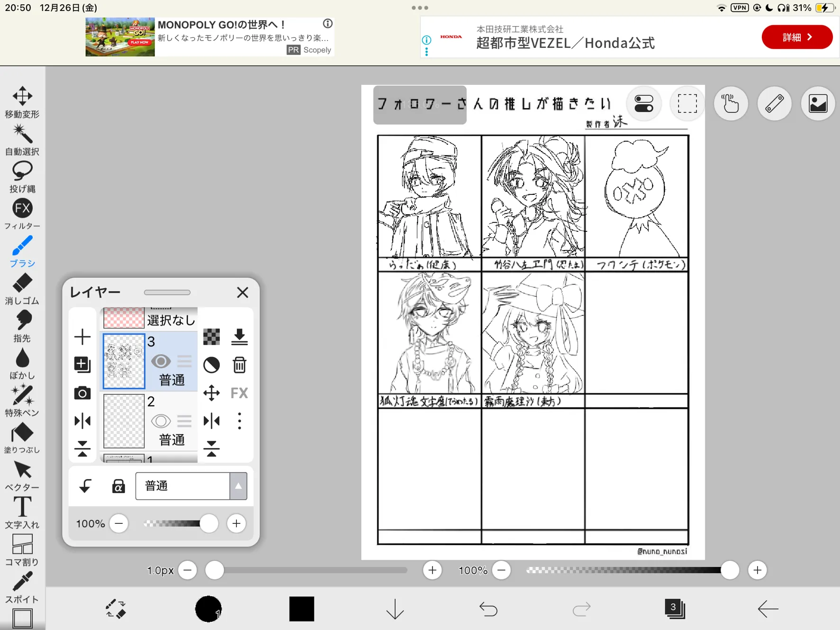Click the four-arrow move layer icon in layer panel
Viewport: 840px width, 630px height.
[211, 393]
